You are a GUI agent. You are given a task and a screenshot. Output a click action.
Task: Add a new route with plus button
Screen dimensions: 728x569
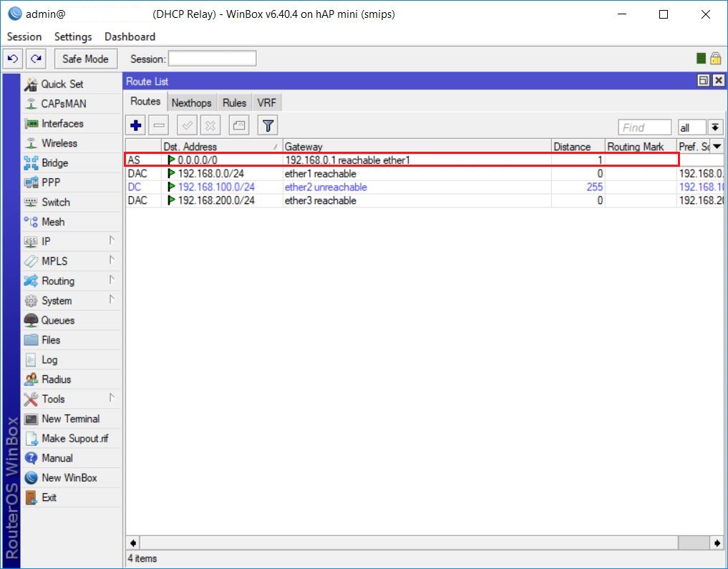pyautogui.click(x=136, y=125)
